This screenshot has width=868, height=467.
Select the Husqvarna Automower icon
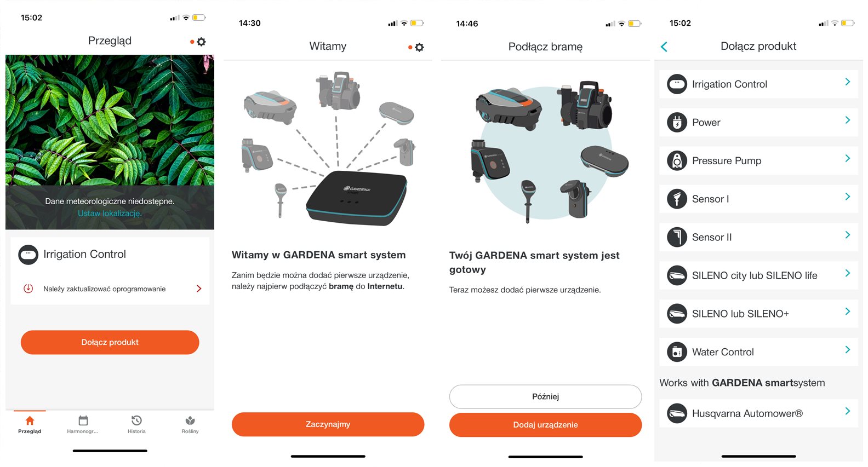pyautogui.click(x=677, y=413)
